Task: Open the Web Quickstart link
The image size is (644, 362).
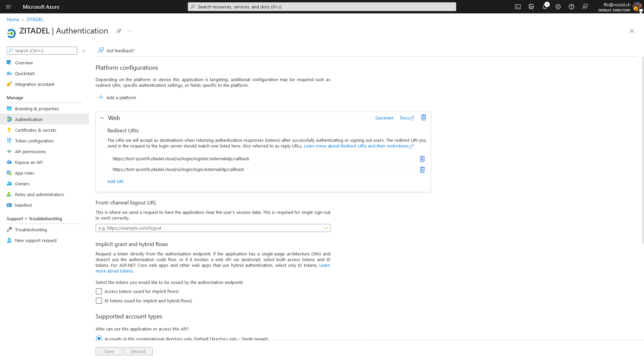Action: pos(384,118)
